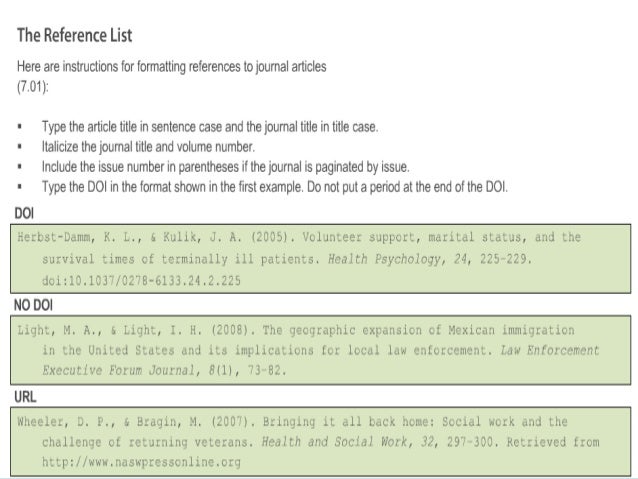Select the DOI section label
The width and height of the screenshot is (638, 479).
click(x=24, y=213)
